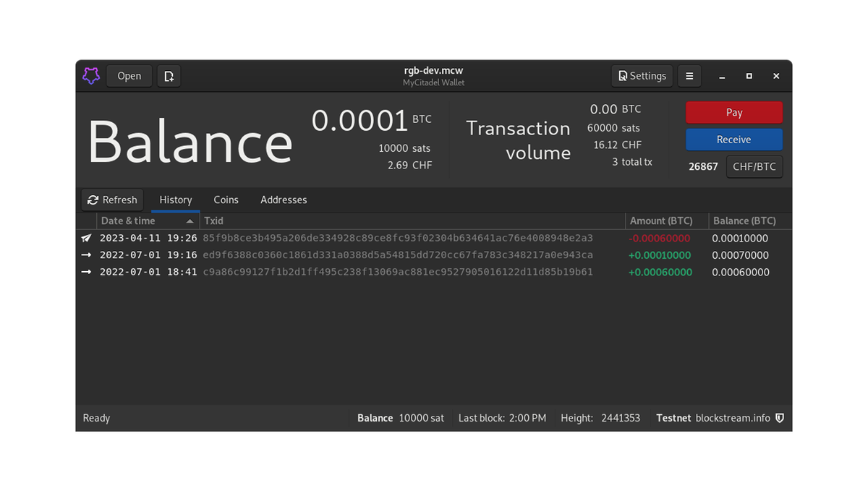This screenshot has height=496, width=868.
Task: Click the 0.00070000 balance cell
Action: (741, 255)
